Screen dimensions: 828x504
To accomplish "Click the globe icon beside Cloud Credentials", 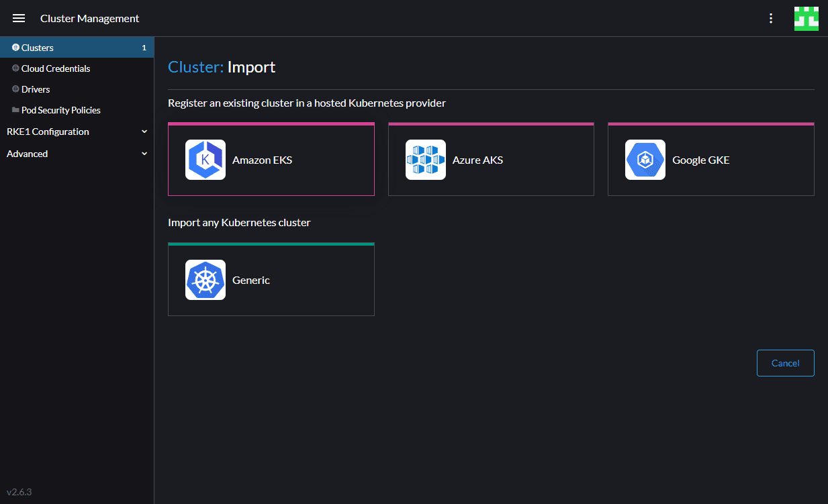I will tap(15, 68).
